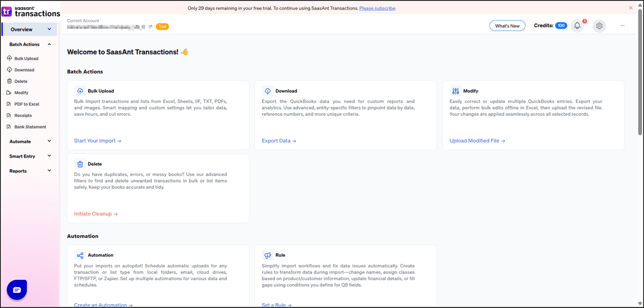Click the Delete card trash icon

[x=80, y=164]
